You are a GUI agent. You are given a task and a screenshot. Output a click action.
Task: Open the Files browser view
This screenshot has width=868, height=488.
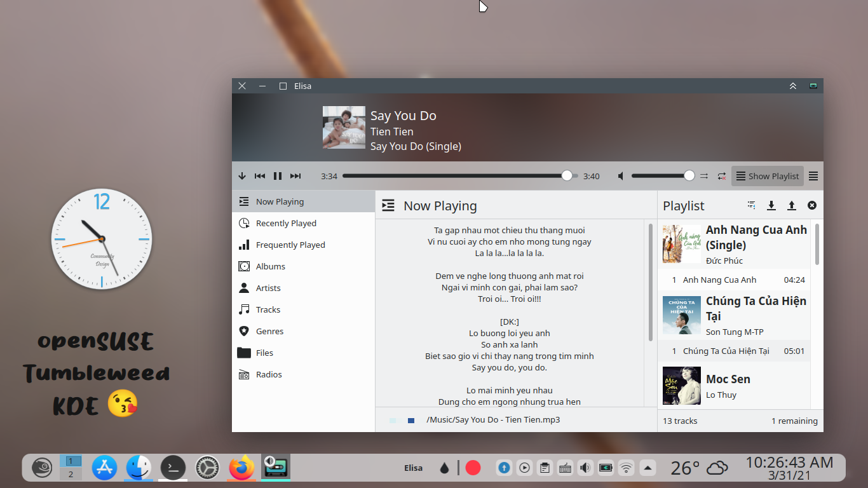click(x=304, y=353)
